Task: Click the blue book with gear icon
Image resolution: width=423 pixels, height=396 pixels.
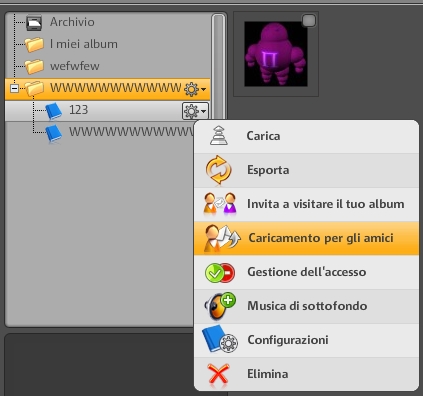Action: pyautogui.click(x=220, y=339)
